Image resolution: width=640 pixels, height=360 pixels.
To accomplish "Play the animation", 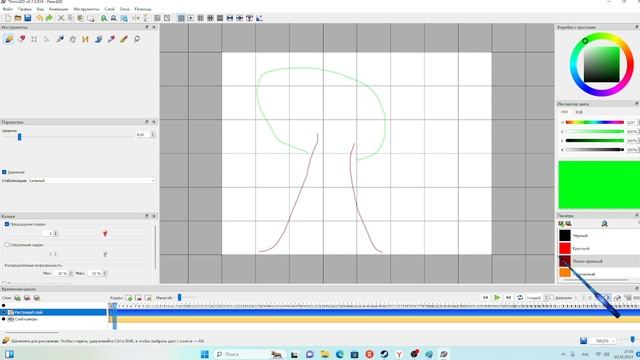I will coord(497,298).
